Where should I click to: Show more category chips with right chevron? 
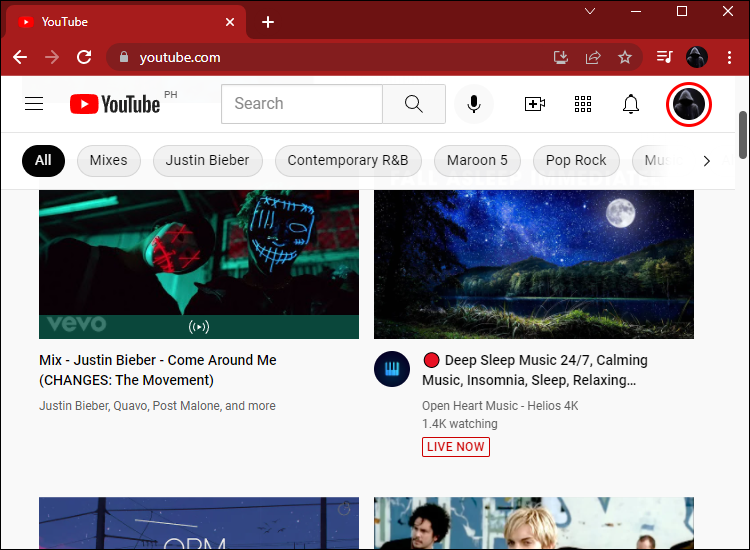[707, 161]
